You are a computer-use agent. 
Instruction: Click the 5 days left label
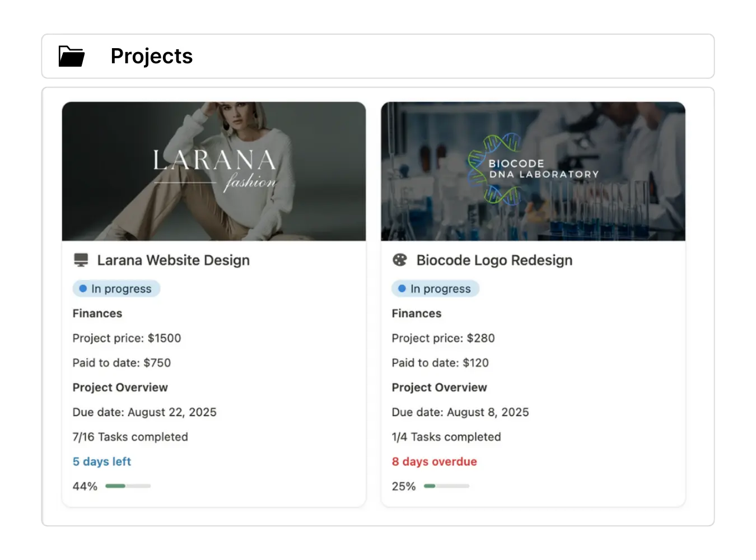(101, 461)
